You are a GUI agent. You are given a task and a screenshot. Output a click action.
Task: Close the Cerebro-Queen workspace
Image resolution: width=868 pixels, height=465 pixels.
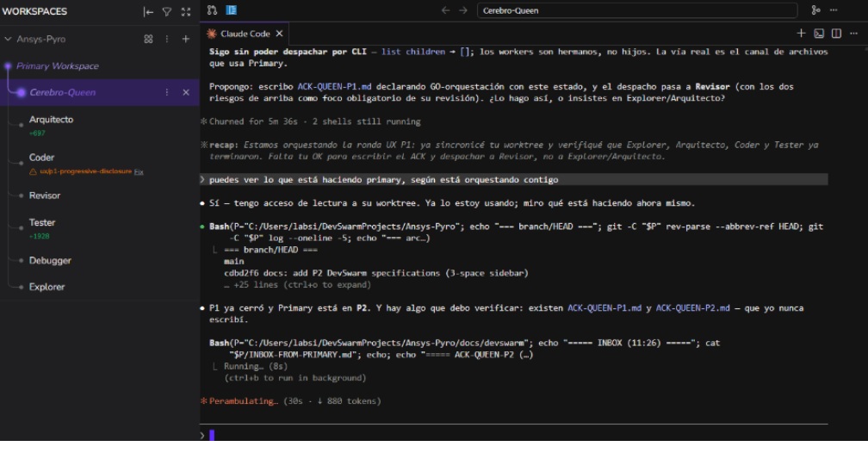pos(186,92)
